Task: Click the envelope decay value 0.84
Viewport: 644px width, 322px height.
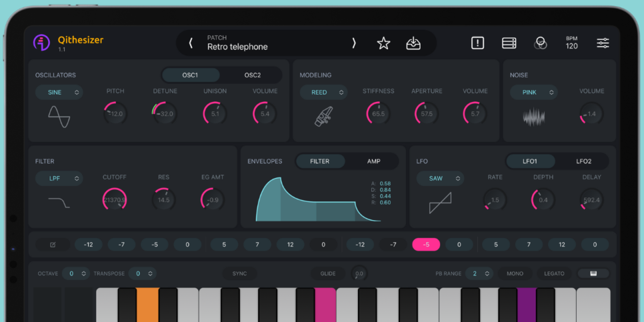Action: tap(386, 190)
